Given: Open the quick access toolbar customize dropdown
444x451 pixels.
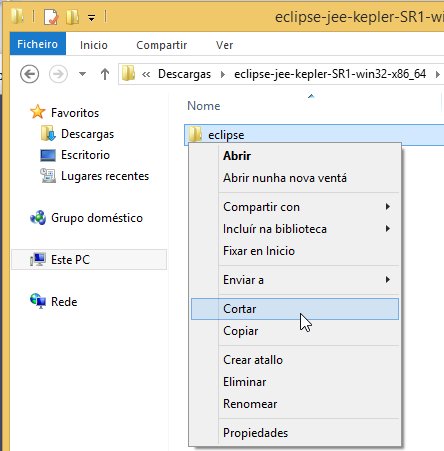Looking at the screenshot, I should (x=91, y=17).
